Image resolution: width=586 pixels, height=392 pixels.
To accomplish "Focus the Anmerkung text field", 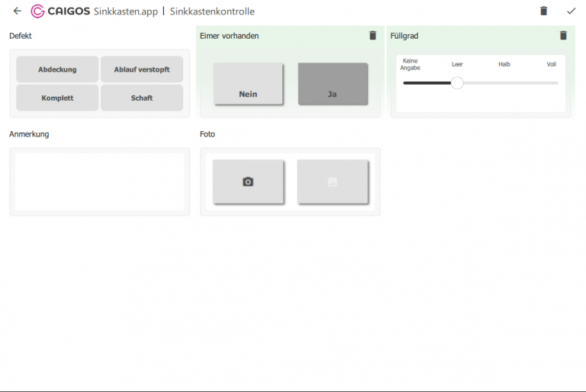I will tap(99, 182).
